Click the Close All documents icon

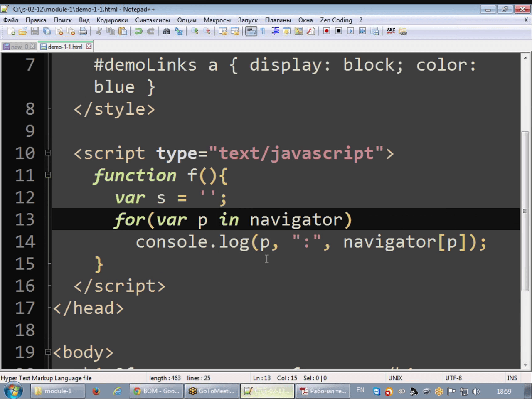pyautogui.click(x=71, y=31)
